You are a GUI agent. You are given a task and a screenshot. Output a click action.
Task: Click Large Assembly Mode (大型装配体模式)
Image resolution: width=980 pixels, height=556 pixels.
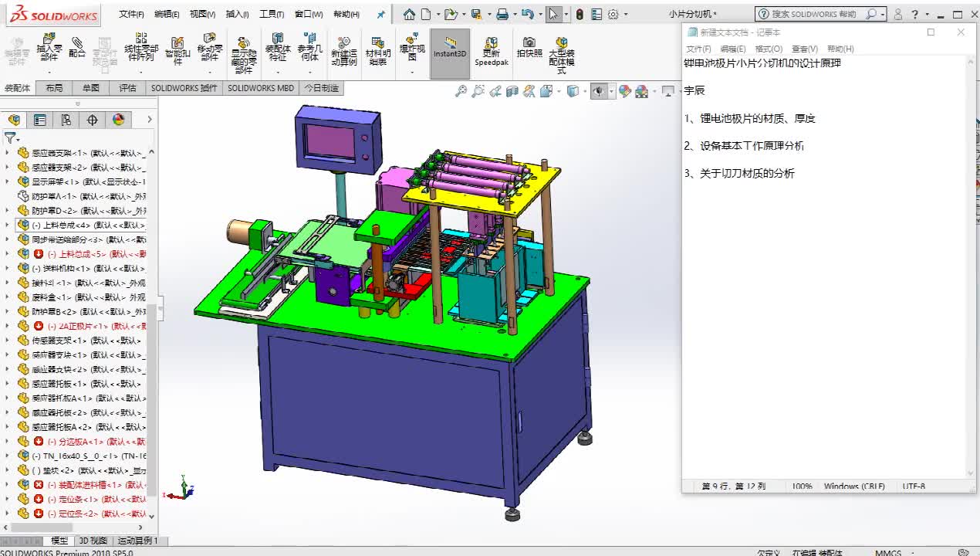pyautogui.click(x=562, y=55)
